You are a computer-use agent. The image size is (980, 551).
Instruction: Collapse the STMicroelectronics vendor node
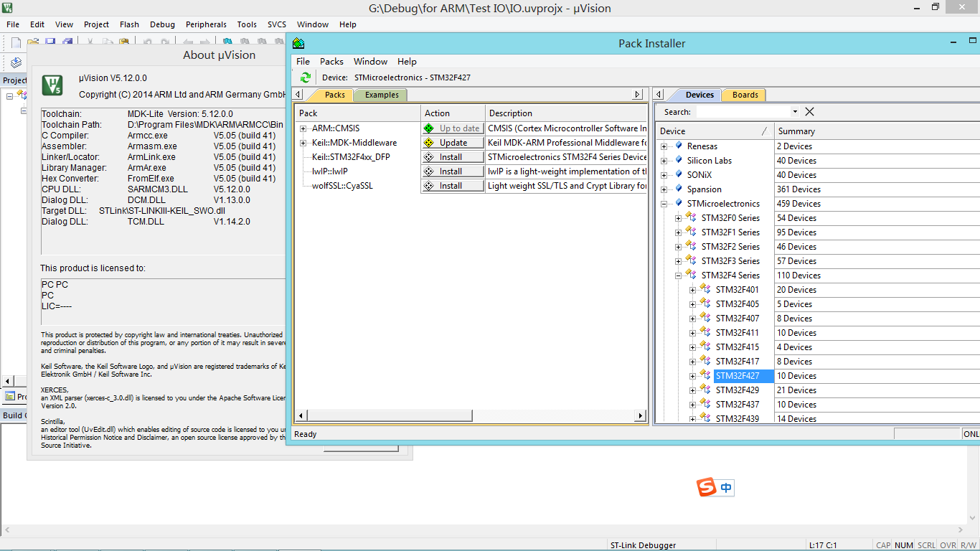point(664,204)
